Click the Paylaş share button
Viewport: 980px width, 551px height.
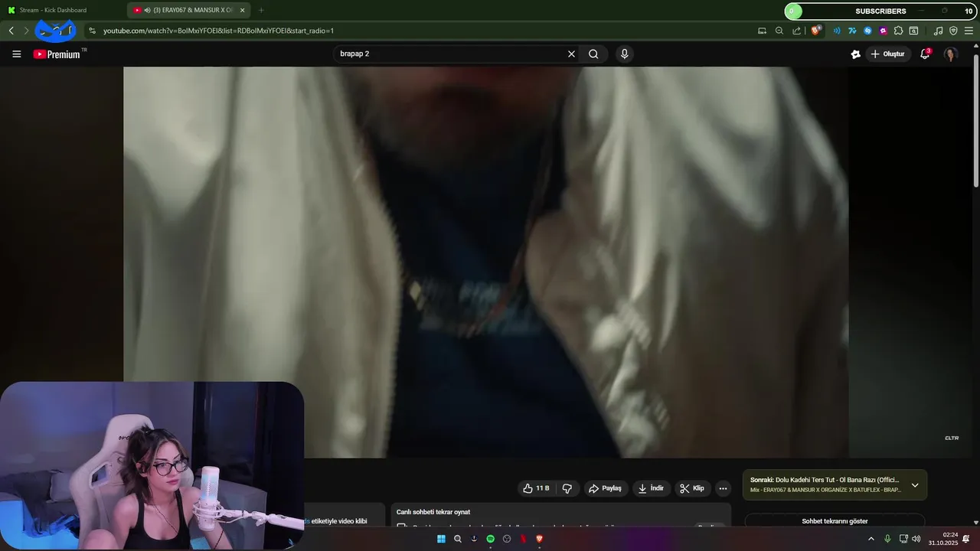[605, 488]
